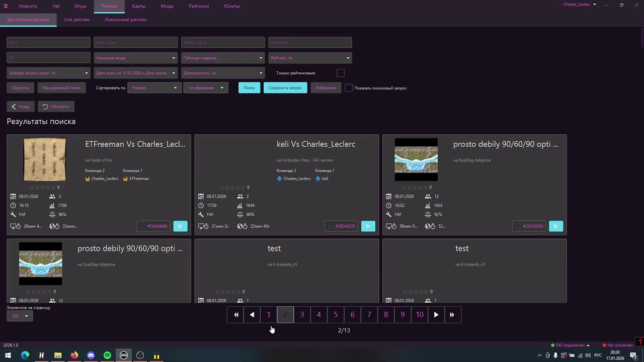Click the Обновить refresh button
The image size is (644, 362).
pyautogui.click(x=56, y=107)
